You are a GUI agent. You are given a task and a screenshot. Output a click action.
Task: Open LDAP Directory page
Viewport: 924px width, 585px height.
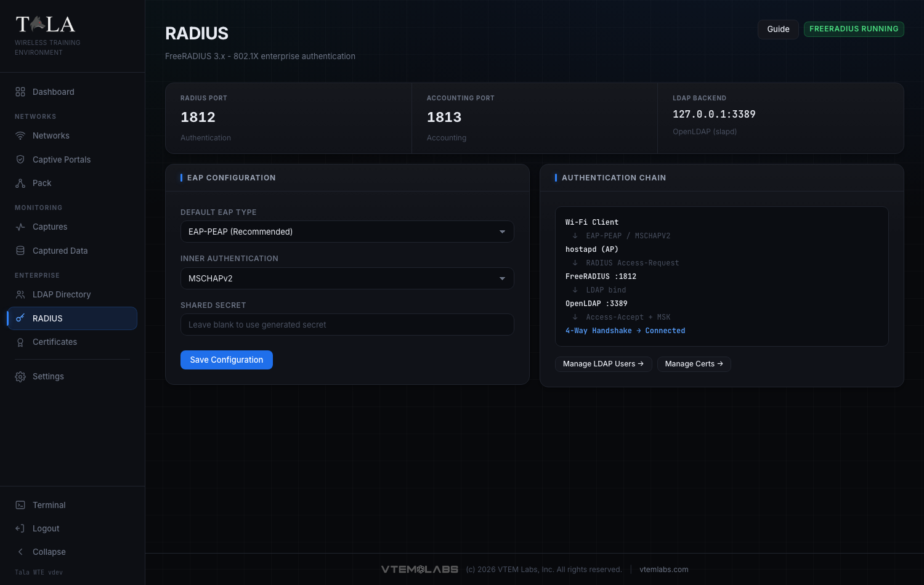point(72,294)
